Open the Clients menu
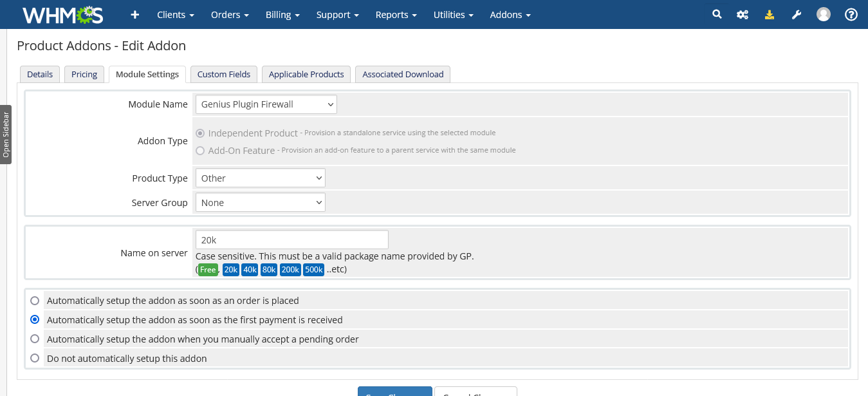The height and width of the screenshot is (396, 868). (x=176, y=15)
